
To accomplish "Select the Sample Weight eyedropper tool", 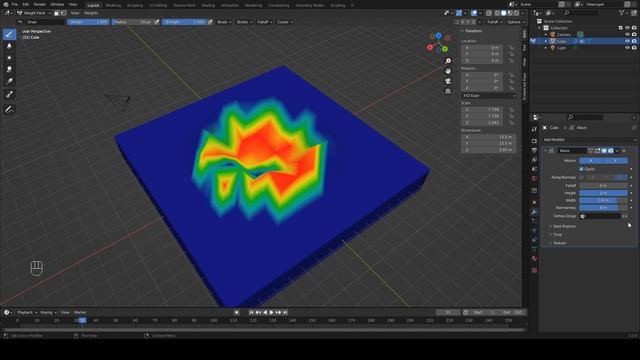I will [9, 95].
